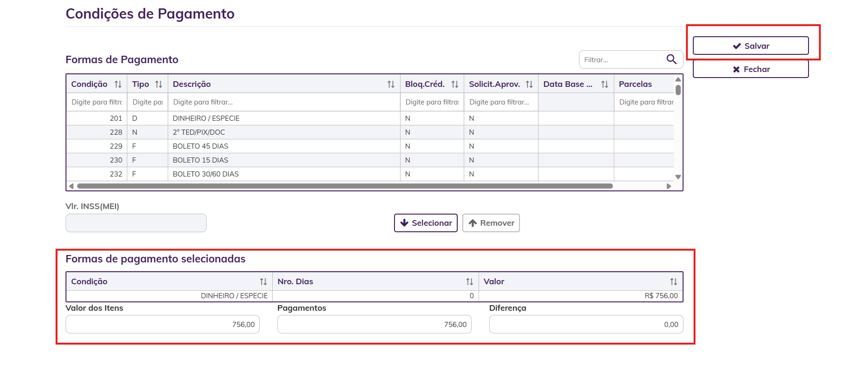Click condition number 229 cell
Viewport: 868px width, 392px height.
(97, 146)
